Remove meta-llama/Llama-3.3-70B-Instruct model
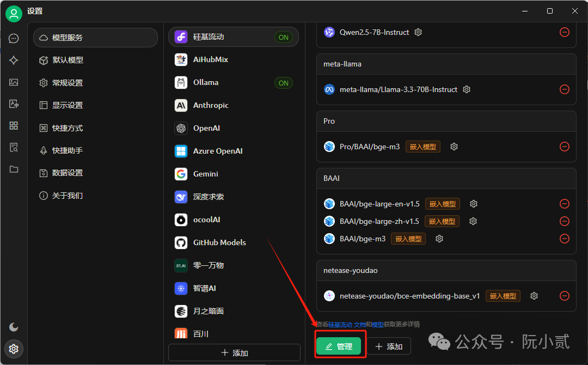The image size is (588, 365). pyautogui.click(x=565, y=89)
